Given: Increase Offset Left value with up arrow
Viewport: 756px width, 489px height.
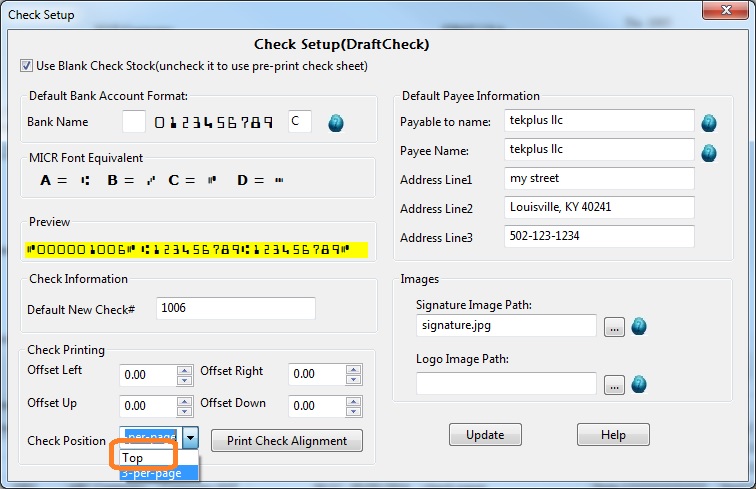Looking at the screenshot, I should [x=184, y=369].
